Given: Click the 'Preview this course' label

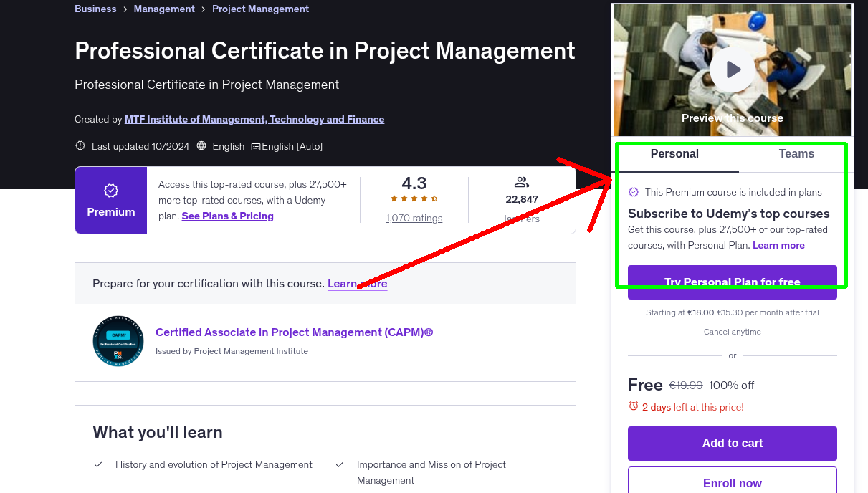Looking at the screenshot, I should [733, 118].
